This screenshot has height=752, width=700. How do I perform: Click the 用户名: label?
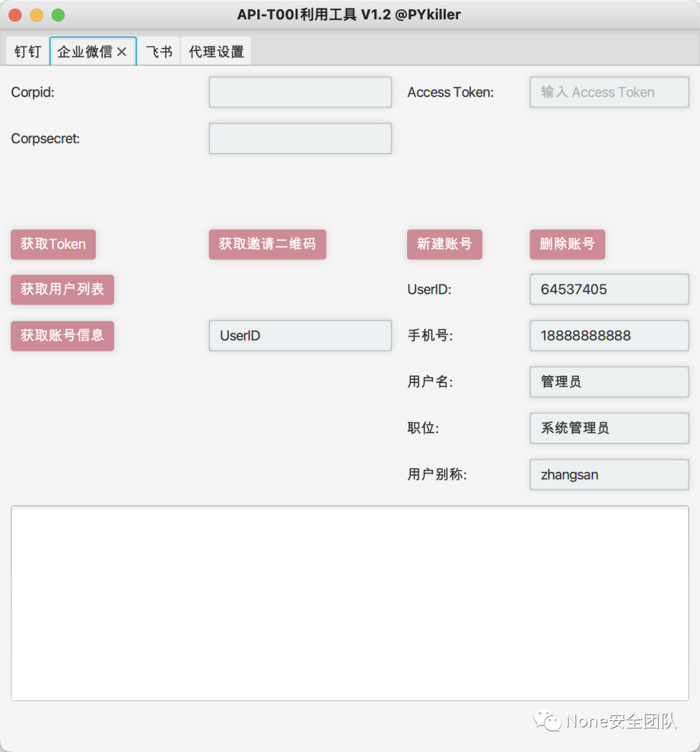click(430, 382)
